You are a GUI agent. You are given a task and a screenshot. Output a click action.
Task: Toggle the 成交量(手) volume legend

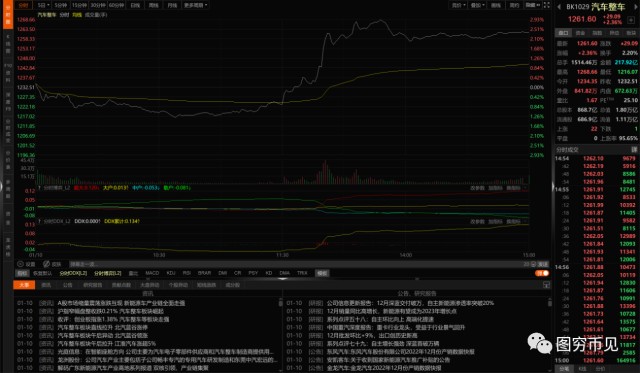96,15
